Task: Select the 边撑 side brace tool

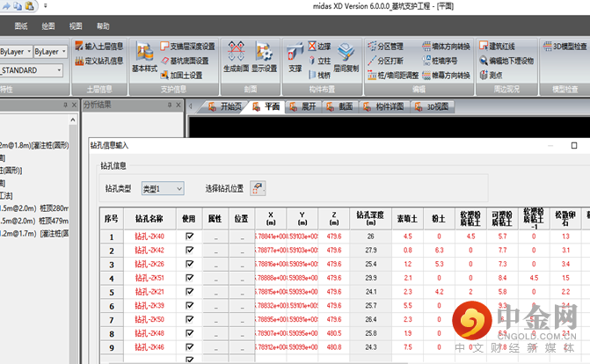Action: tap(319, 47)
